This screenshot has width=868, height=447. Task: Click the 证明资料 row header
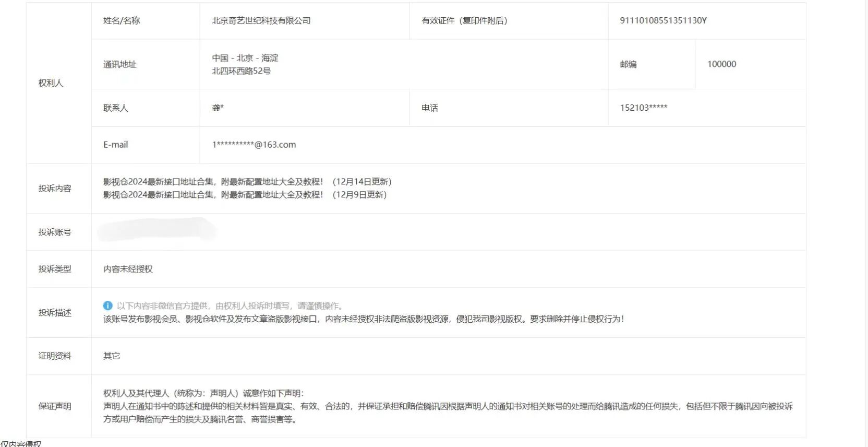[55, 356]
